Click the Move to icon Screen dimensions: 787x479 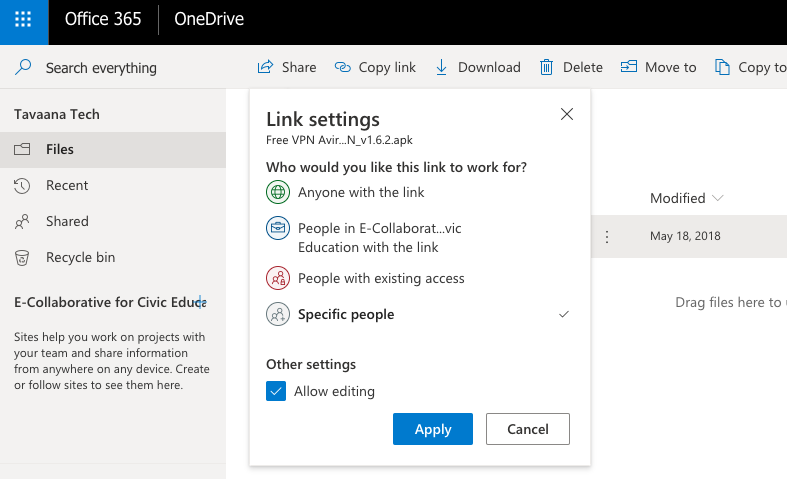click(x=629, y=66)
